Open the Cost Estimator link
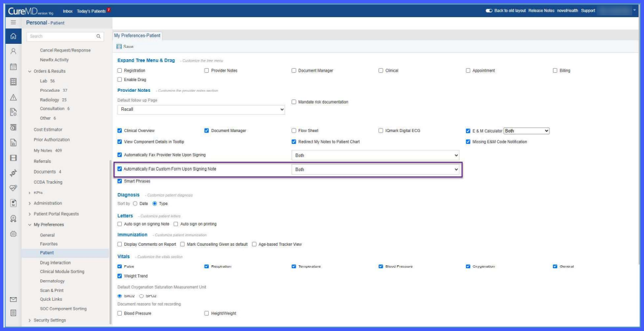This screenshot has width=644, height=331. click(x=48, y=130)
